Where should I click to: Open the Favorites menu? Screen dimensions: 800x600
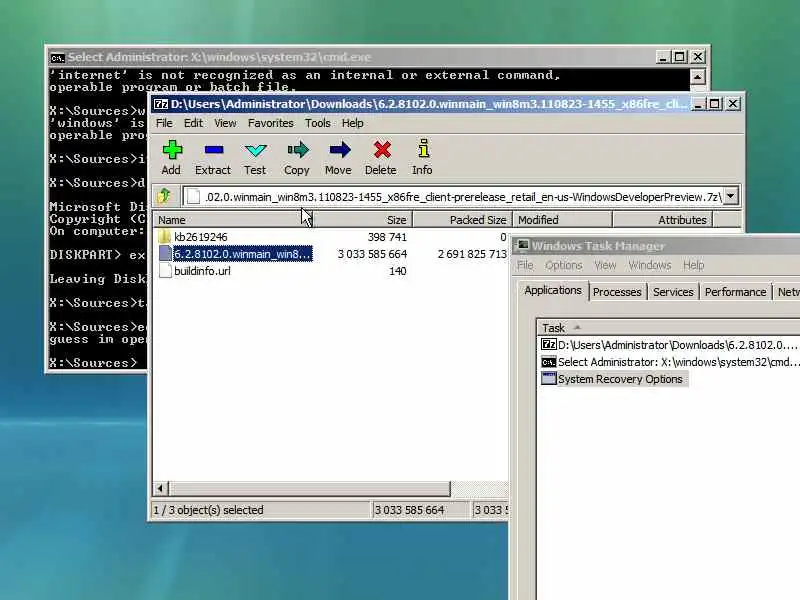click(x=270, y=123)
